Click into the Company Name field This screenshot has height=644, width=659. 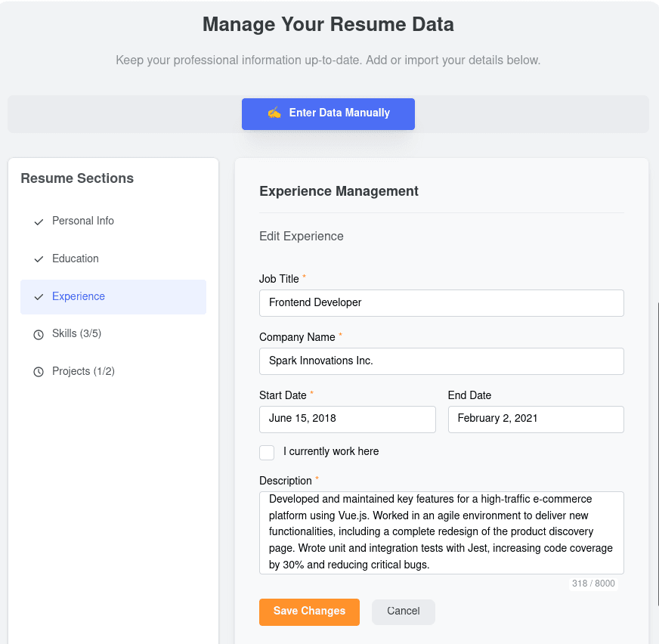(x=441, y=361)
